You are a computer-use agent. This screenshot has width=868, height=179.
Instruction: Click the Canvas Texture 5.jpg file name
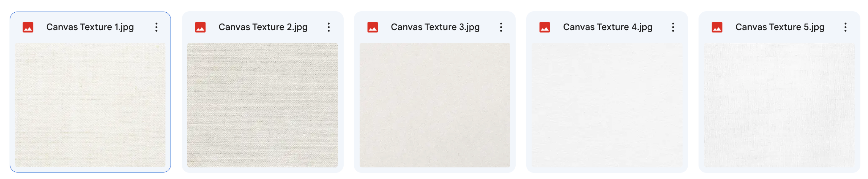coord(780,27)
